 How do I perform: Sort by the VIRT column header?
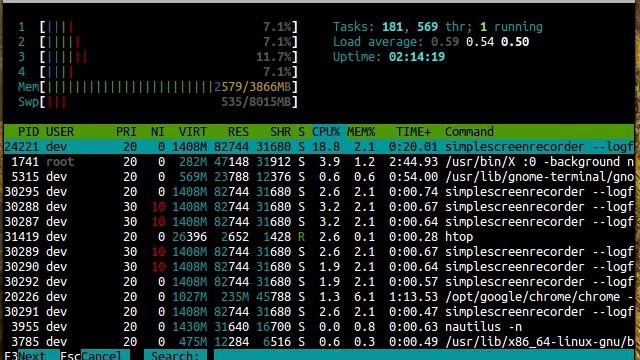(193, 132)
